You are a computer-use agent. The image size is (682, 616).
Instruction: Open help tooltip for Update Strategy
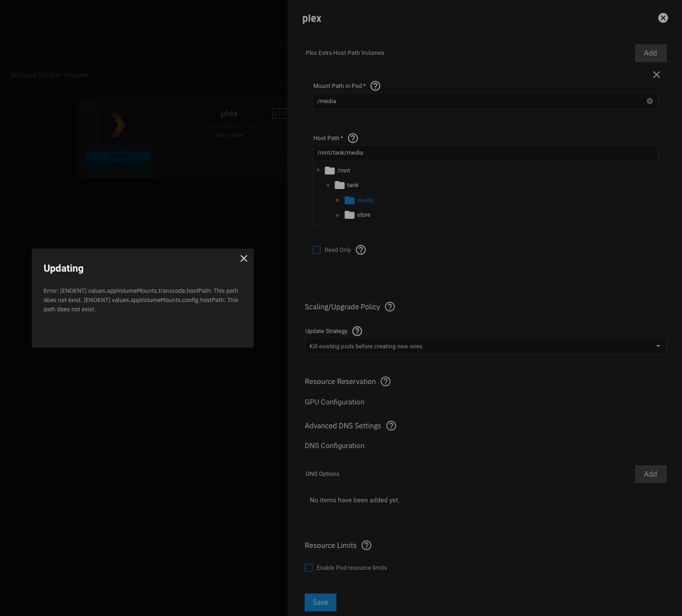tap(358, 331)
